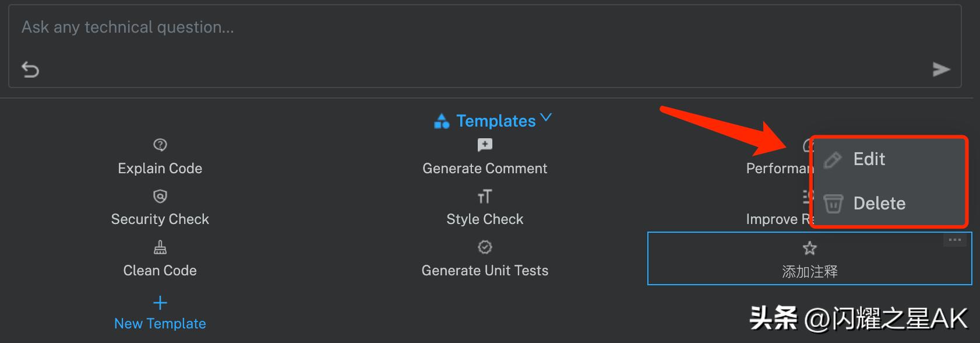Click the Templates header label
The width and height of the screenshot is (980, 343).
[x=495, y=121]
